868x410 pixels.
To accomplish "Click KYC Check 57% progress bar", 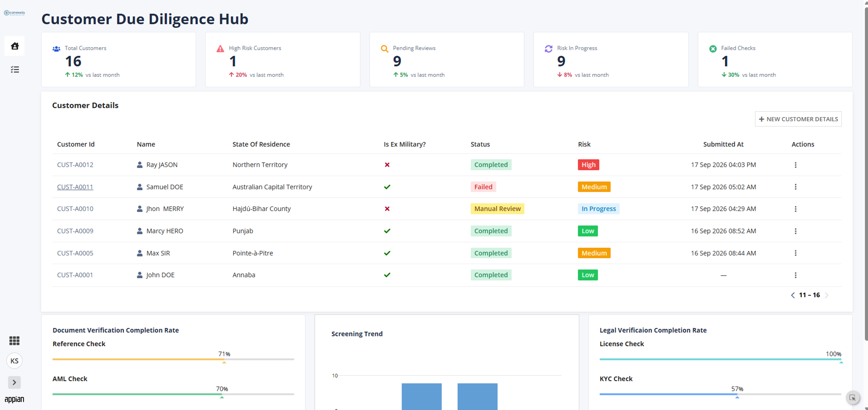I will pyautogui.click(x=720, y=394).
